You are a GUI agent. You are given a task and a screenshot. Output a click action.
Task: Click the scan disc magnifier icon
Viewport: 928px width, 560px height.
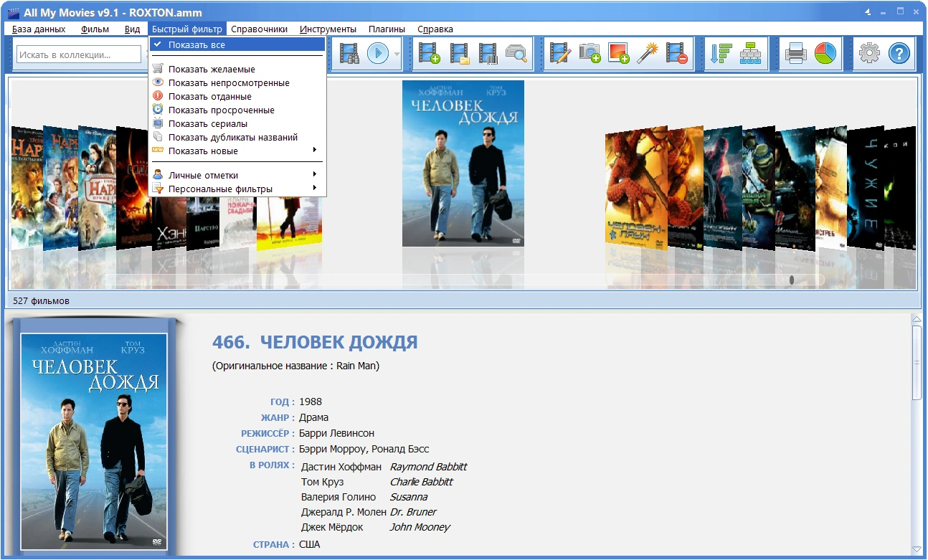tap(516, 54)
